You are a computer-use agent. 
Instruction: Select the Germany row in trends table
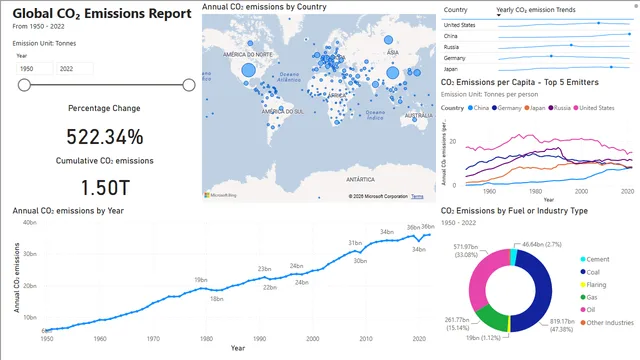538,58
